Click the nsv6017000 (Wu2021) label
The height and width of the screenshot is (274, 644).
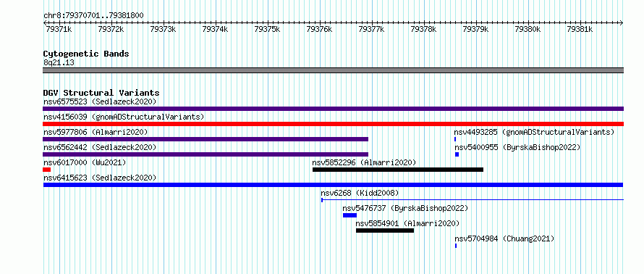pos(85,162)
